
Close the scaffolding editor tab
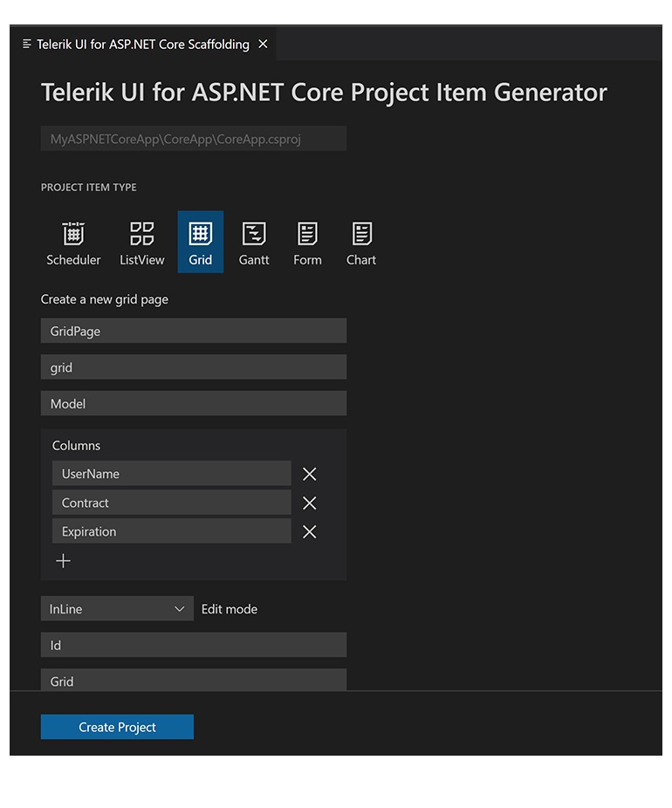263,44
